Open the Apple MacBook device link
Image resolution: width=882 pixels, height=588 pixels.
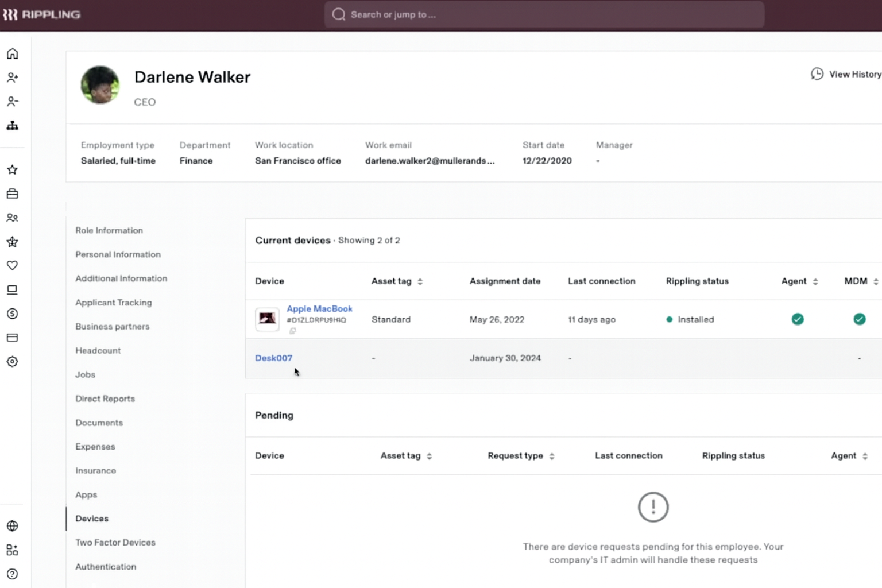tap(319, 309)
